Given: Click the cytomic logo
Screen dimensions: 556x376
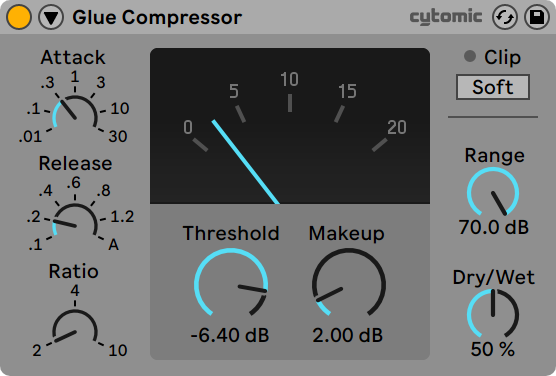Looking at the screenshot, I should [x=446, y=17].
